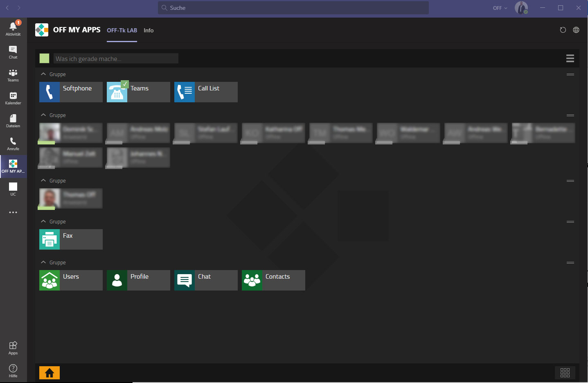The height and width of the screenshot is (383, 588).
Task: Open the Contacts tile
Action: click(x=273, y=280)
